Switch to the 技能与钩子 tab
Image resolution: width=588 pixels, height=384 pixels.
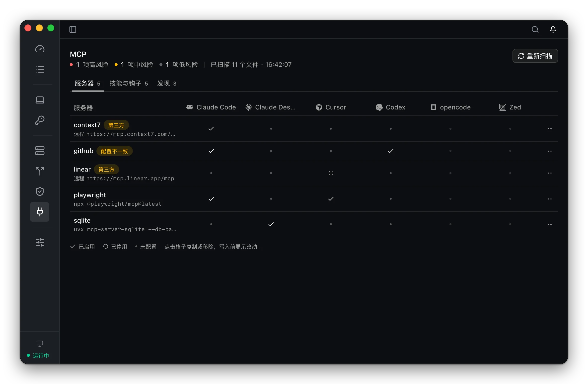point(129,84)
